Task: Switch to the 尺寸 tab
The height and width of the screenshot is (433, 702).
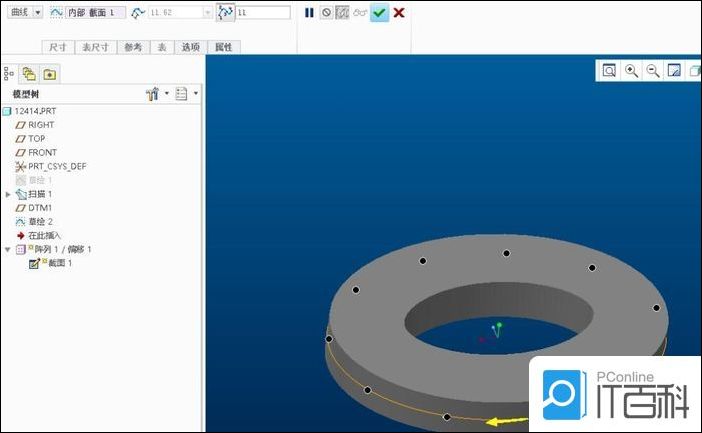Action: (x=58, y=47)
